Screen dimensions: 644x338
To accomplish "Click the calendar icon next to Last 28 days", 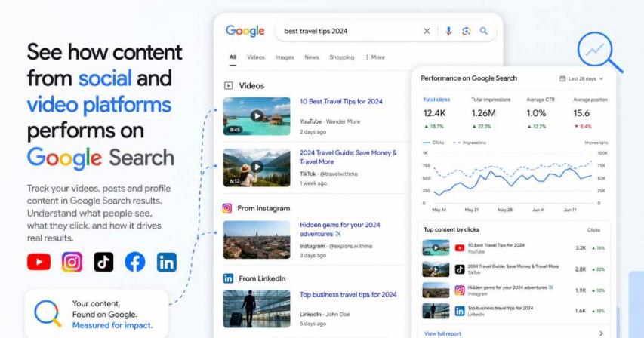I will pyautogui.click(x=562, y=78).
